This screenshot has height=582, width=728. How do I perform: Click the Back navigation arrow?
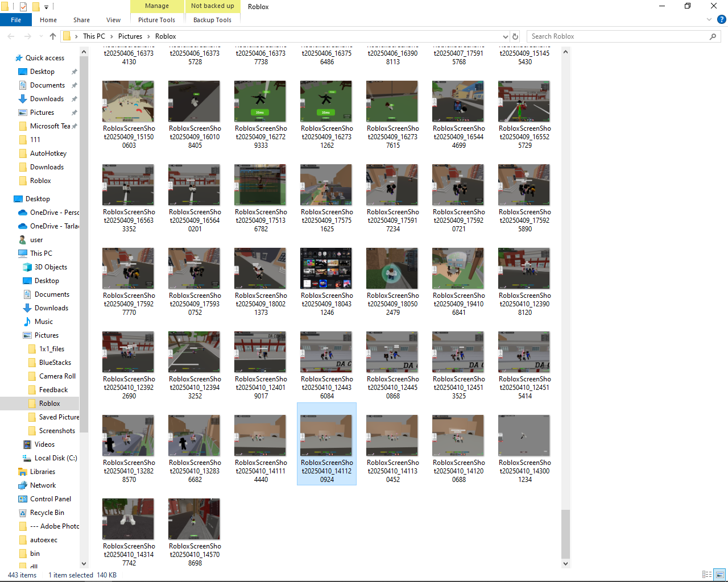(11, 36)
